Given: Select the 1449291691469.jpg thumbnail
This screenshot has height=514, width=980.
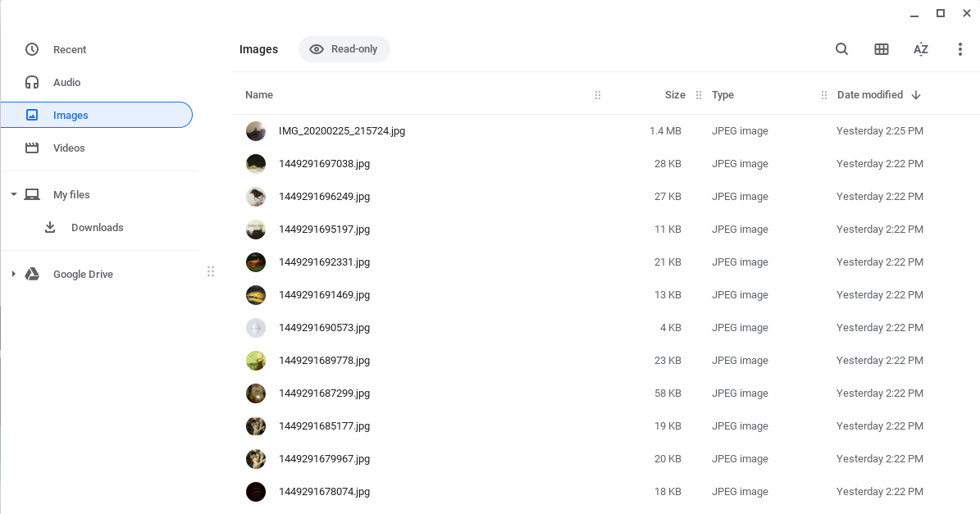Looking at the screenshot, I should [x=256, y=295].
